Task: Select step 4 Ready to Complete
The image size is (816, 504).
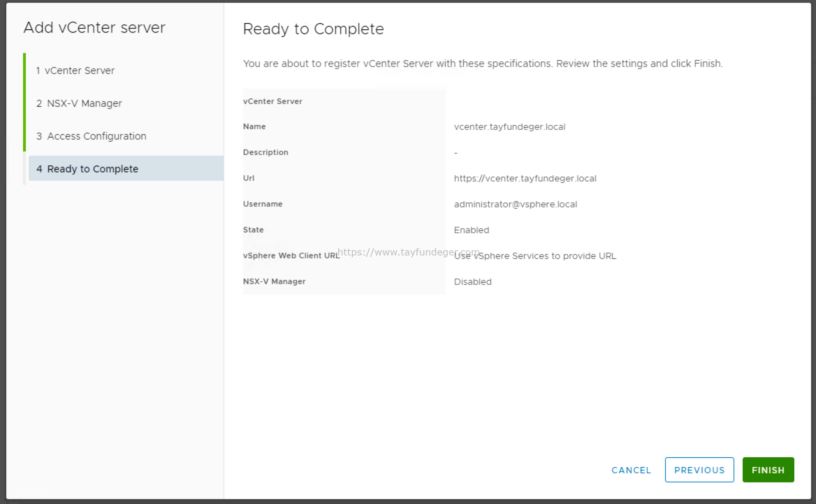Action: (x=126, y=169)
